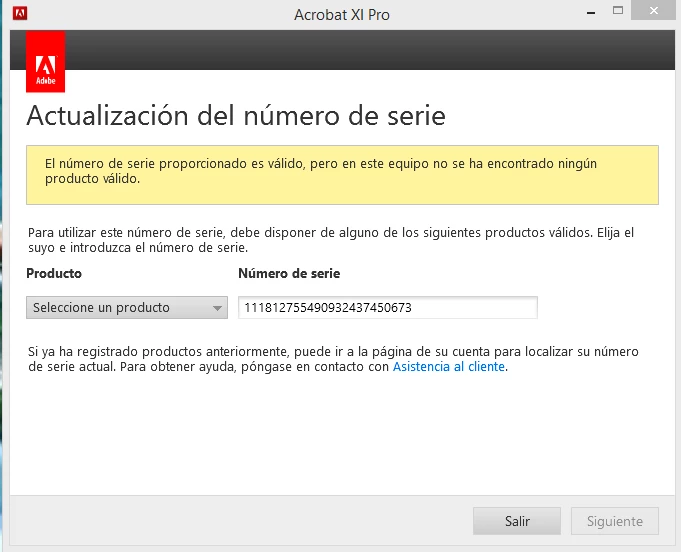Close the Acrobat XI Pro window
This screenshot has height=552, width=681.
653,10
